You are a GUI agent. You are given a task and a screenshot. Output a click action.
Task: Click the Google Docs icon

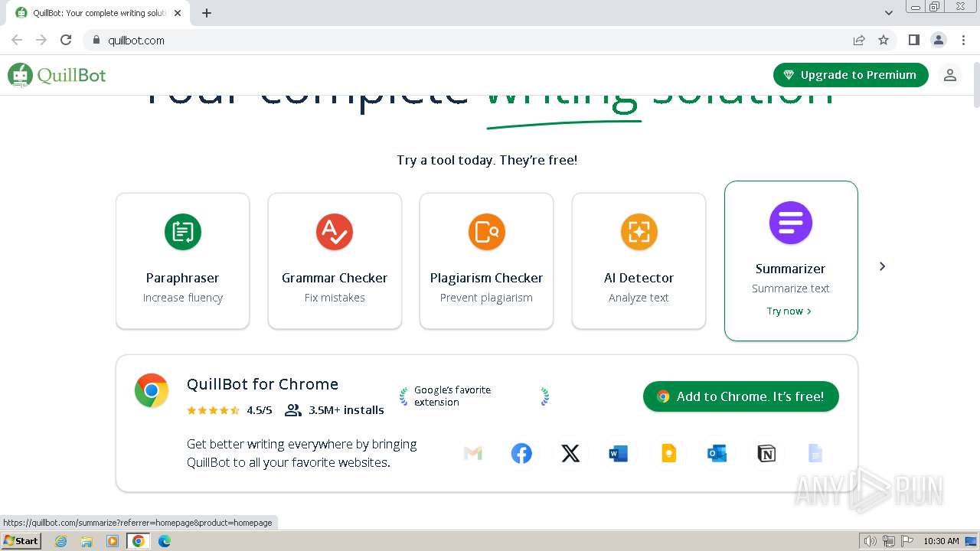coord(815,454)
